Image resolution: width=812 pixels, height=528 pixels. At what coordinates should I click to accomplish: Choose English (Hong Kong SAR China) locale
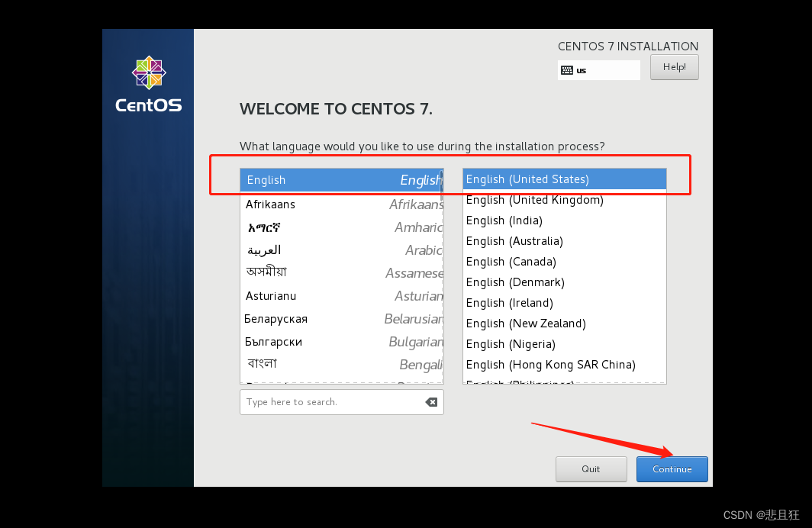click(565, 365)
